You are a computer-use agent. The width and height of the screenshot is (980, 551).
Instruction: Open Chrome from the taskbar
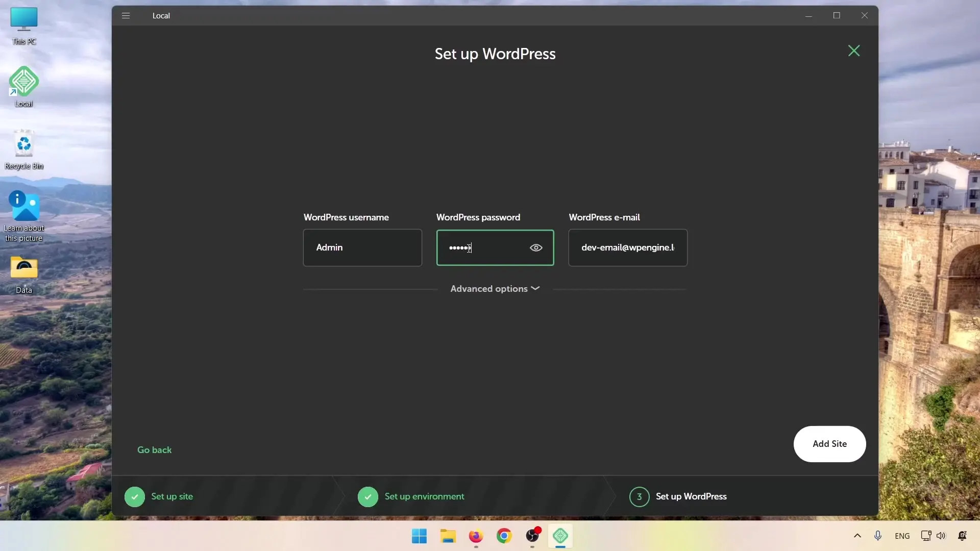pyautogui.click(x=504, y=536)
